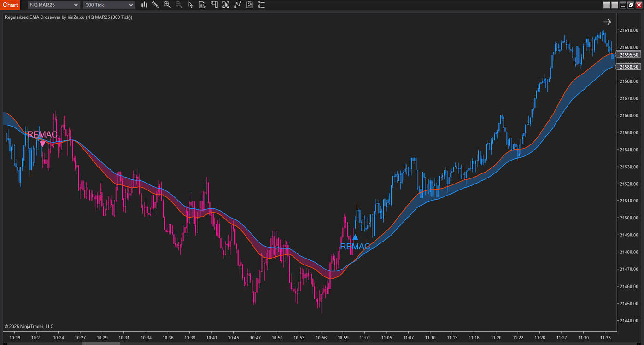
Task: Open the Strategies dialog icon
Action: [250, 5]
